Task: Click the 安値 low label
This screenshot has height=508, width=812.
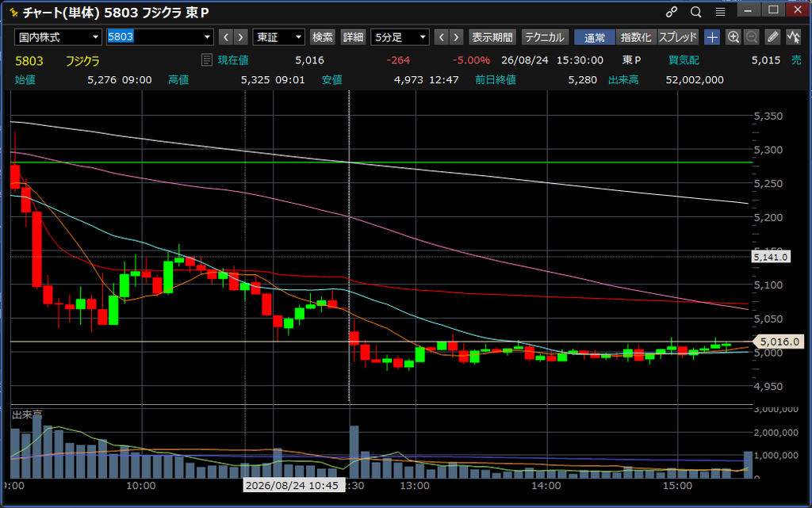Action: (332, 80)
